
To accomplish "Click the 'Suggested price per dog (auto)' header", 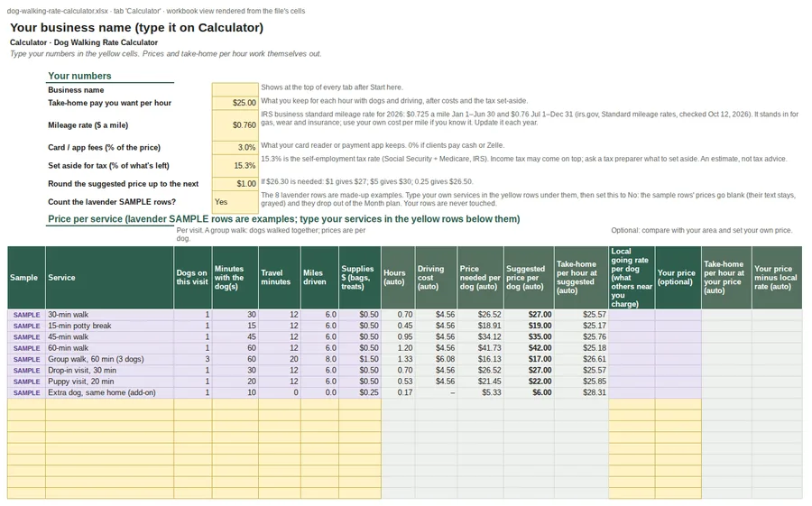I will (529, 278).
